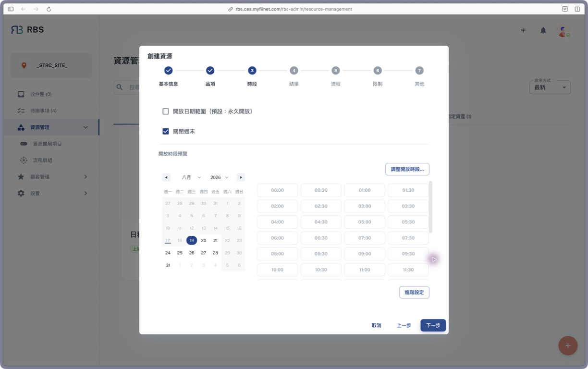Open the 八月 month dropdown
The height and width of the screenshot is (369, 588).
pos(191,177)
